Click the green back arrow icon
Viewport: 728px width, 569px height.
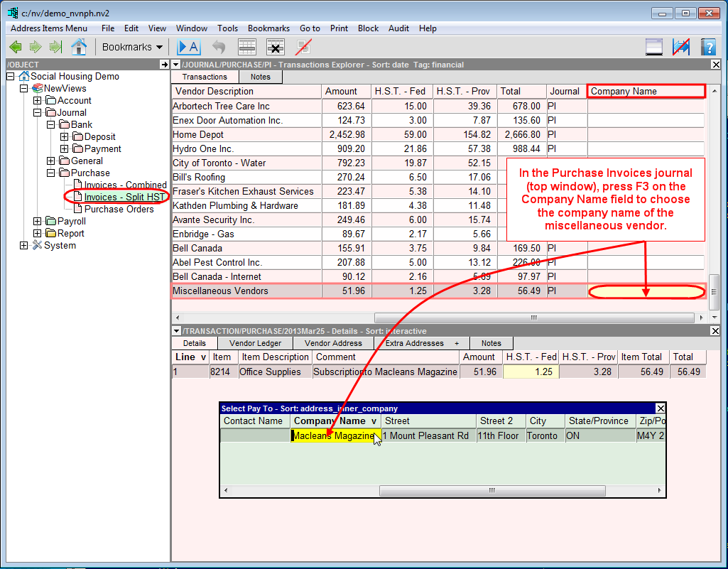point(16,47)
